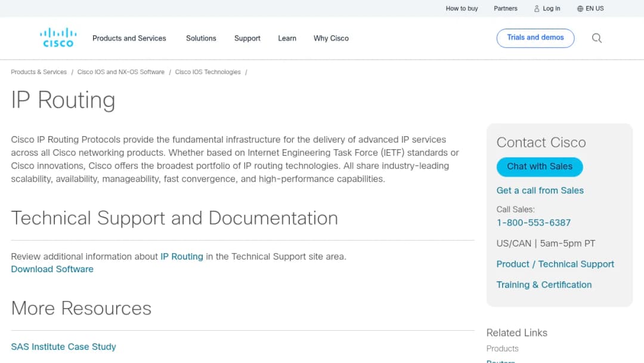The width and height of the screenshot is (644, 363).
Task: Click the IP Routing page heading
Action: [x=63, y=100]
